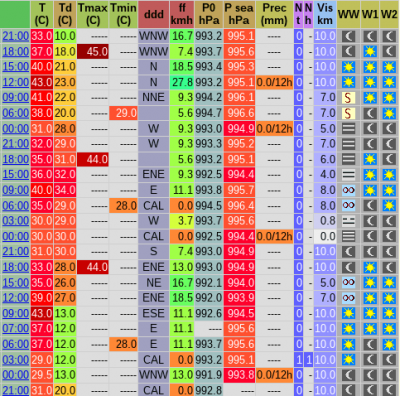Screen dimensions: 400x396
Task: Click the orange Tmin 29.0 cell
Action: (x=123, y=113)
